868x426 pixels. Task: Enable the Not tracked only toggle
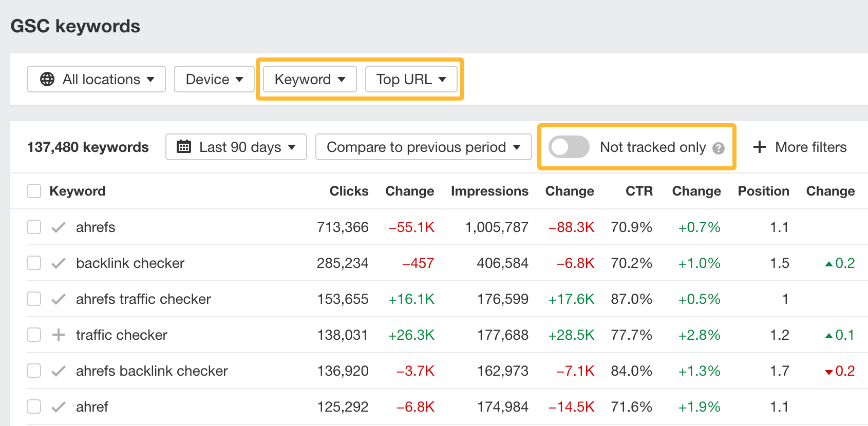(569, 147)
